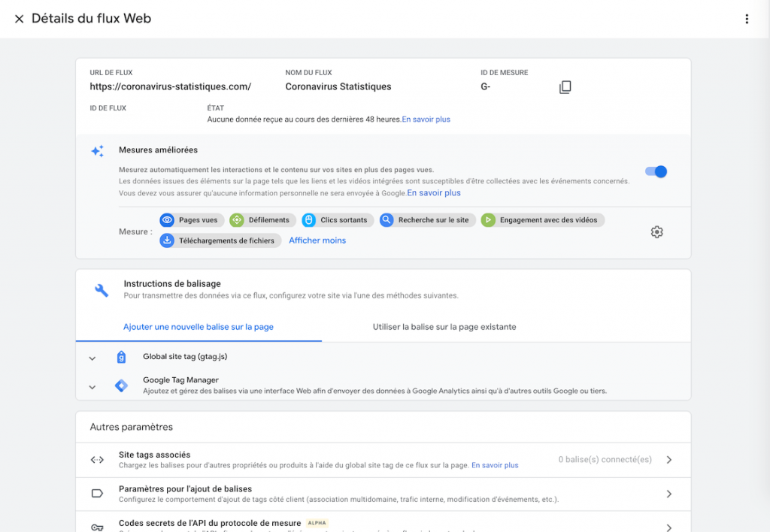
Task: Click the ALPHA badge
Action: click(x=317, y=523)
